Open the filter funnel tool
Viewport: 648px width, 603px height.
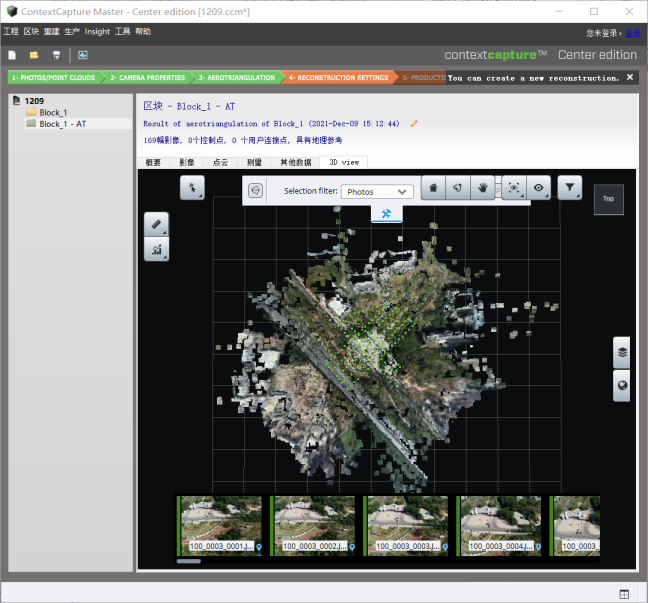[x=569, y=186]
